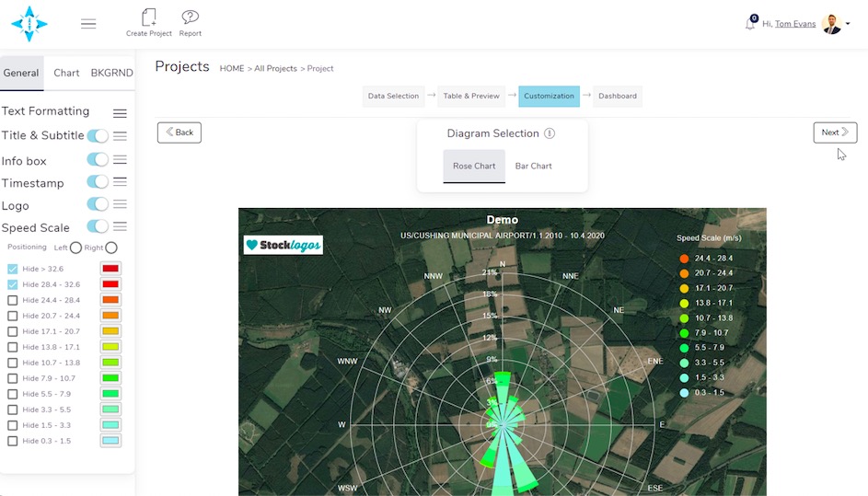This screenshot has width=868, height=496.
Task: Check Hide 13.8 - 17.1 checkbox
Action: 12,347
